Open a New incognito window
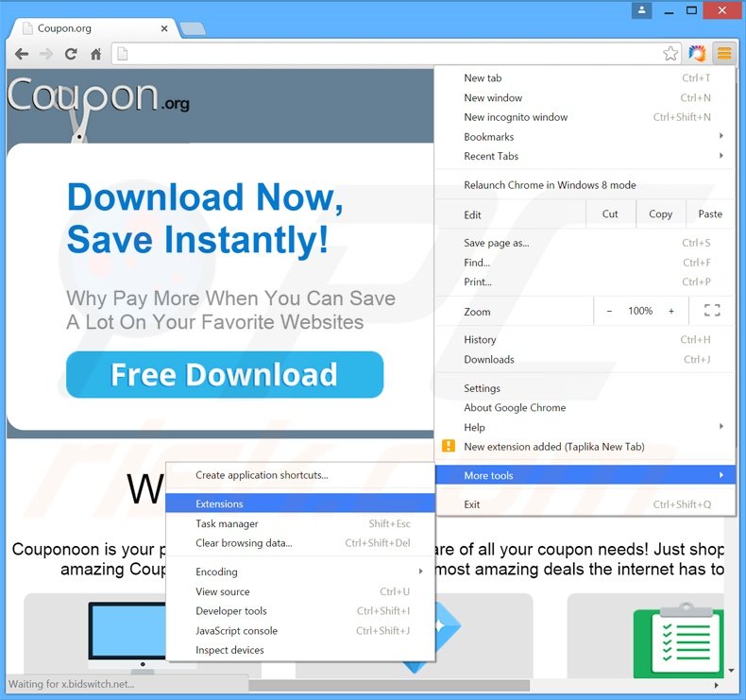Viewport: 746px width, 700px height. pos(585,117)
